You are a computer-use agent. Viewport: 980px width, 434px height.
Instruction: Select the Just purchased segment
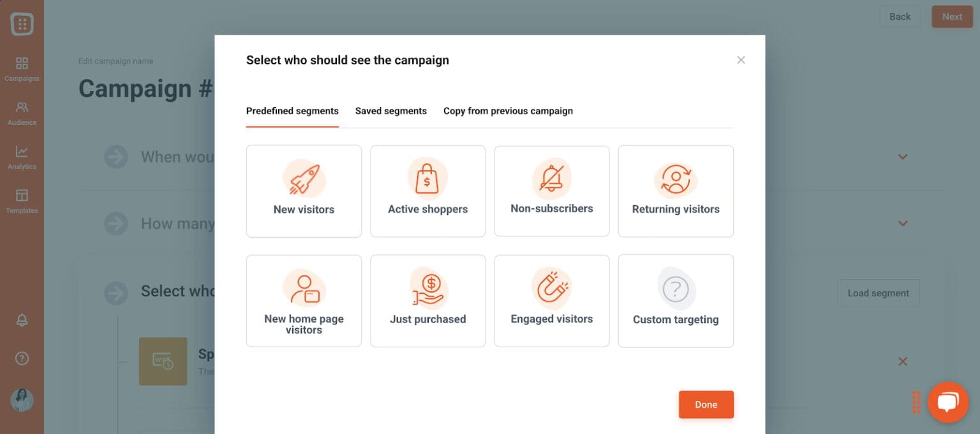point(427,301)
